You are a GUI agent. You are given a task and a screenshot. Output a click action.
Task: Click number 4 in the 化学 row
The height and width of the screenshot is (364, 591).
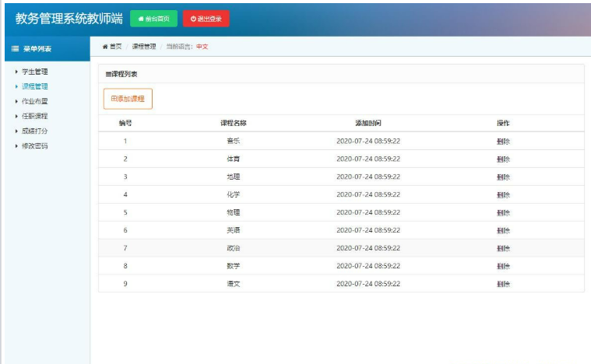point(125,194)
